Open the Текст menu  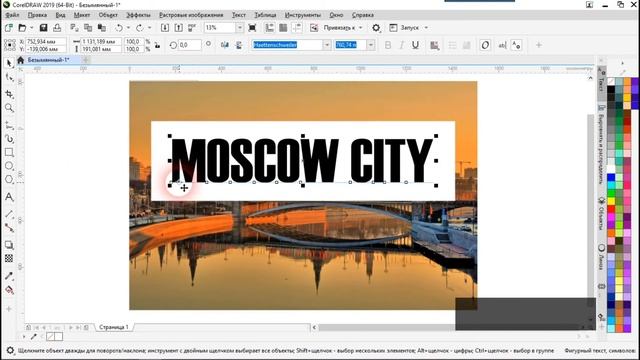[x=239, y=15]
